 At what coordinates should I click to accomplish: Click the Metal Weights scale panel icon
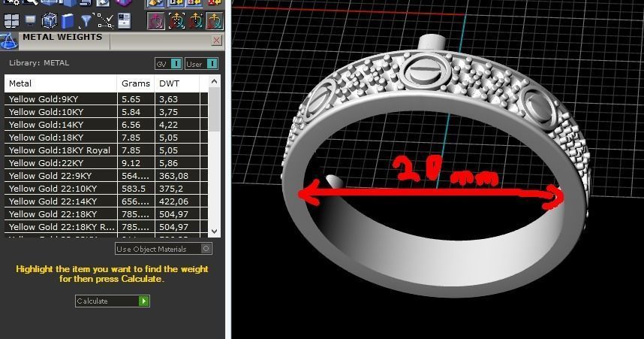[8, 41]
